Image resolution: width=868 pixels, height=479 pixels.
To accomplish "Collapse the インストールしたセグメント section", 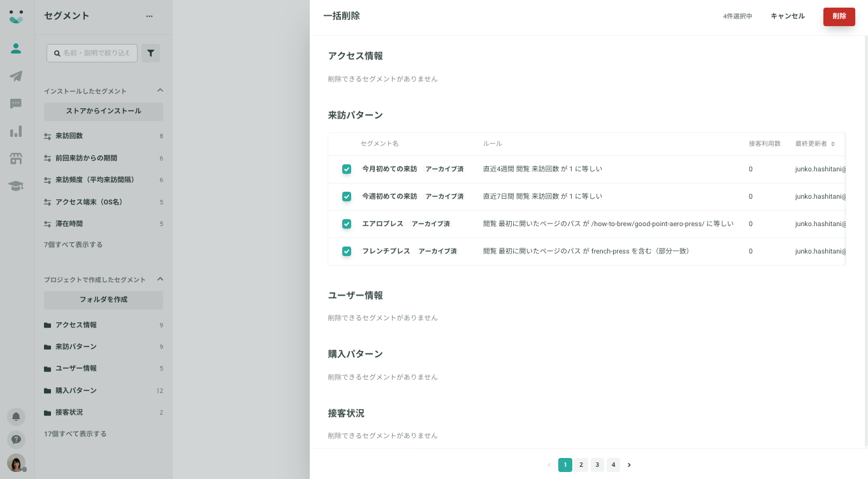I will pyautogui.click(x=160, y=90).
